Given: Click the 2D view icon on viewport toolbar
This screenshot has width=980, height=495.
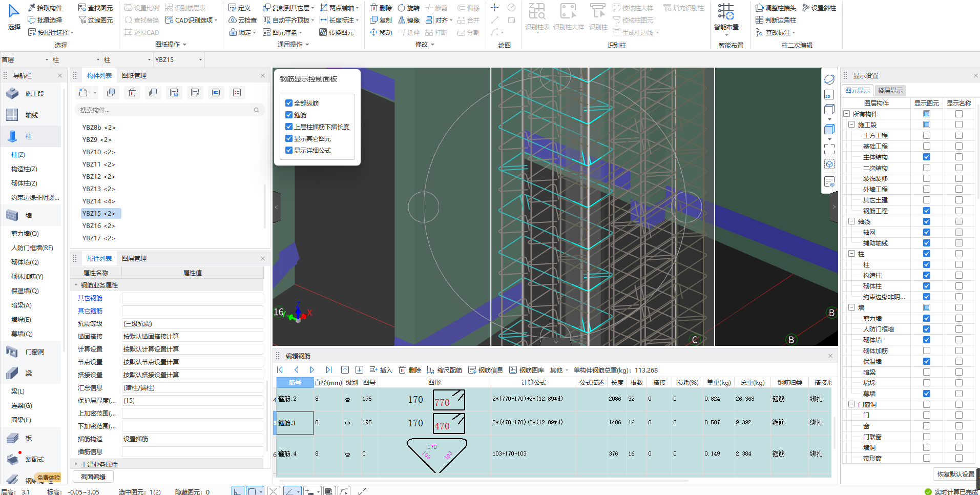Looking at the screenshot, I should (x=829, y=95).
